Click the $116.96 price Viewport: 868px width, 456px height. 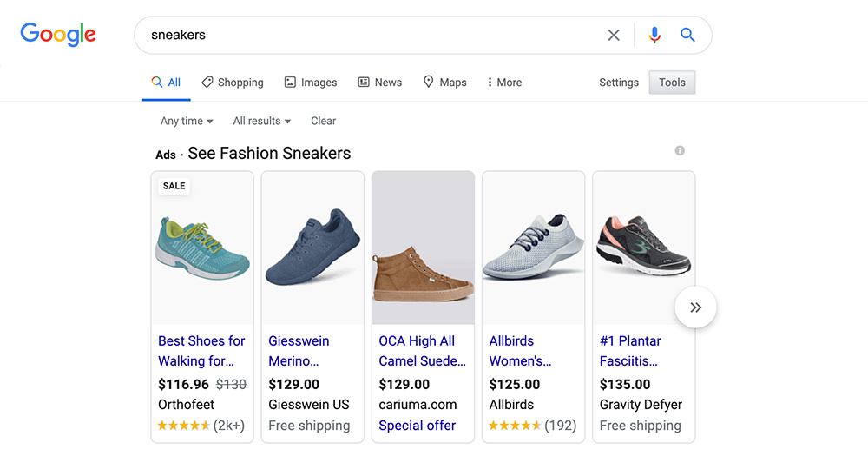[x=183, y=385]
